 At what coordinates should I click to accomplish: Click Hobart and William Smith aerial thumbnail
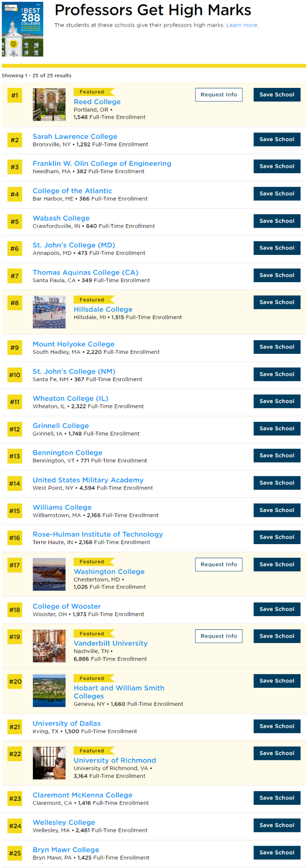click(x=49, y=691)
